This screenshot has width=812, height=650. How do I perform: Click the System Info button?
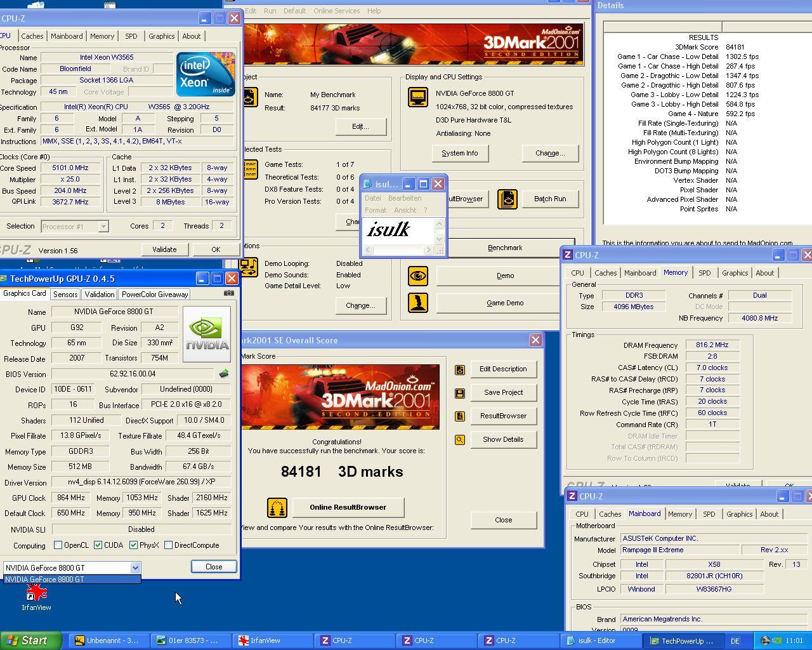coord(460,153)
